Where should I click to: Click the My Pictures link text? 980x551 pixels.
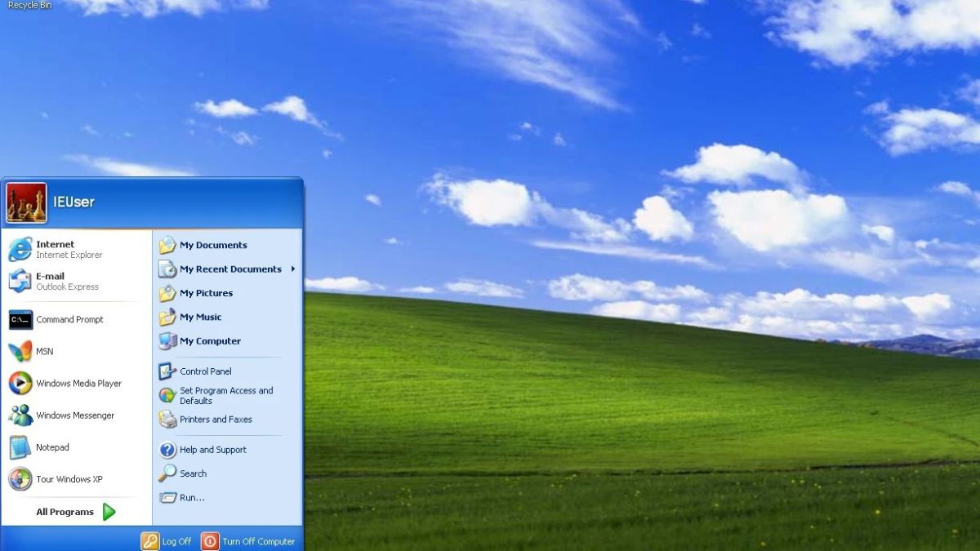(206, 293)
